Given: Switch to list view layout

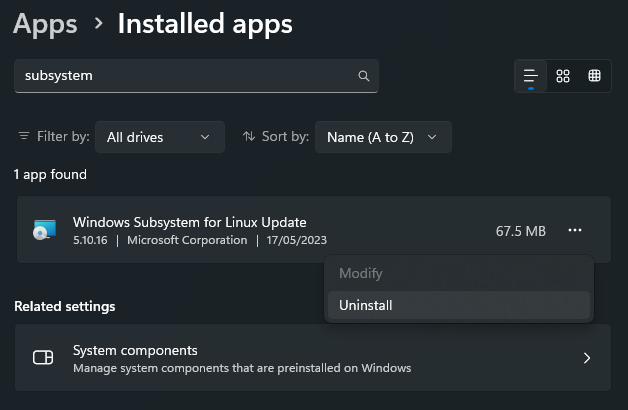Looking at the screenshot, I should point(531,76).
